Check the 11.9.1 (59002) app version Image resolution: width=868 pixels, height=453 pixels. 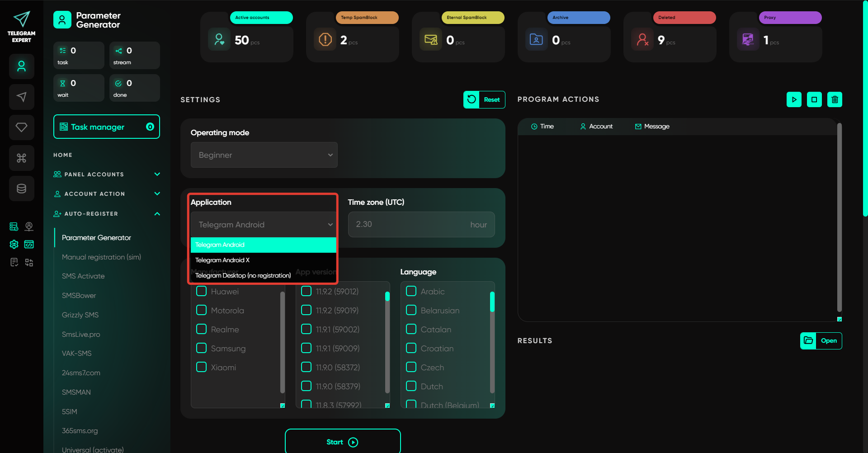307,329
